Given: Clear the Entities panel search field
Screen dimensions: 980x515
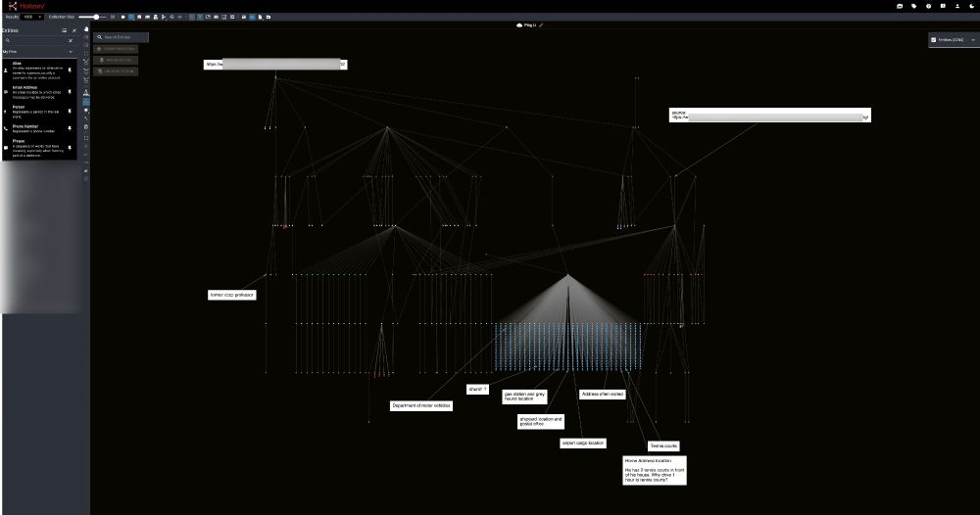Looking at the screenshot, I should (x=71, y=40).
